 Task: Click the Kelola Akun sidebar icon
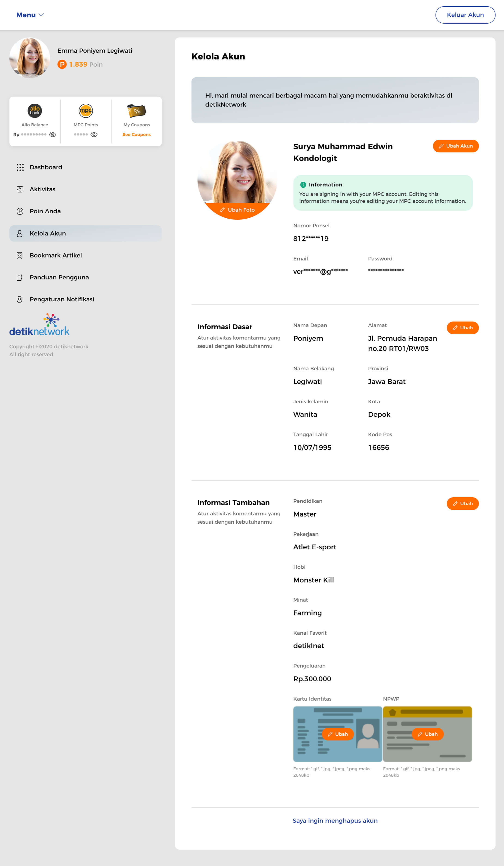coord(20,233)
